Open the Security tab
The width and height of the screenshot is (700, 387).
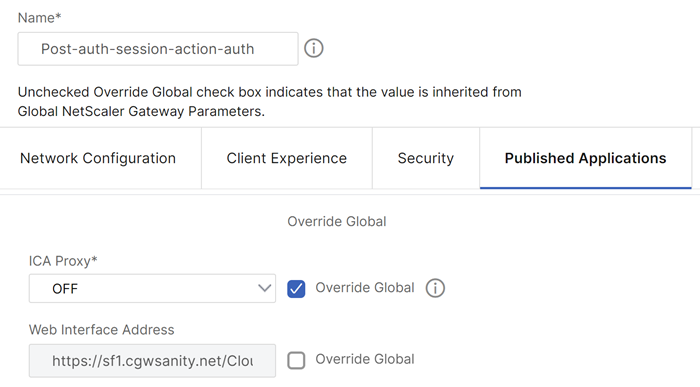pyautogui.click(x=426, y=158)
